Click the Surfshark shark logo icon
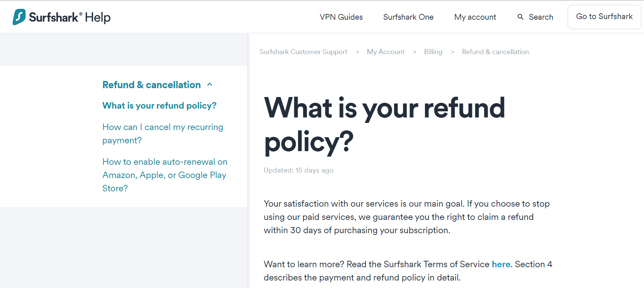The height and width of the screenshot is (288, 644). pyautogui.click(x=19, y=17)
